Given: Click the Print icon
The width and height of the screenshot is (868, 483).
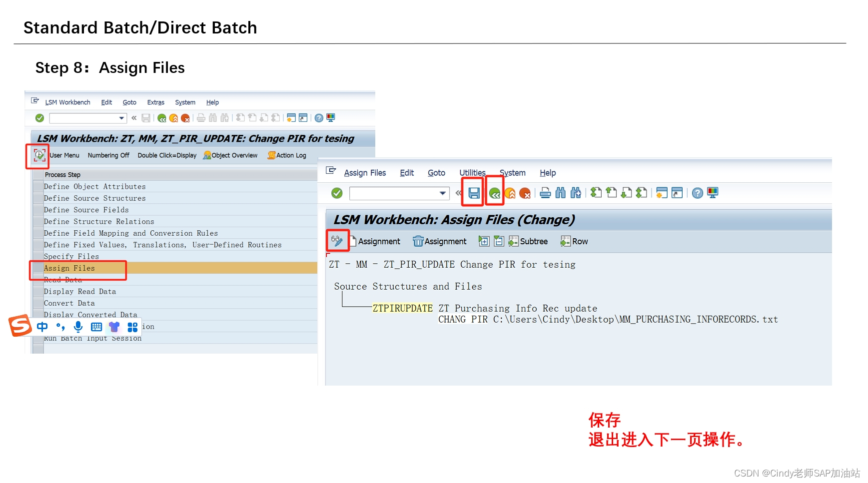Looking at the screenshot, I should 545,193.
